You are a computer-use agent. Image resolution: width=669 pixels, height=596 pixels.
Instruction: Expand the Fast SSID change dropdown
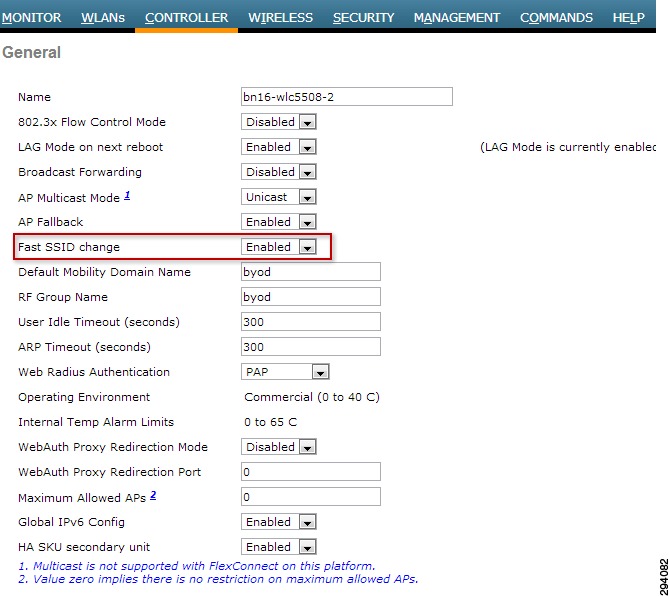[x=279, y=247]
